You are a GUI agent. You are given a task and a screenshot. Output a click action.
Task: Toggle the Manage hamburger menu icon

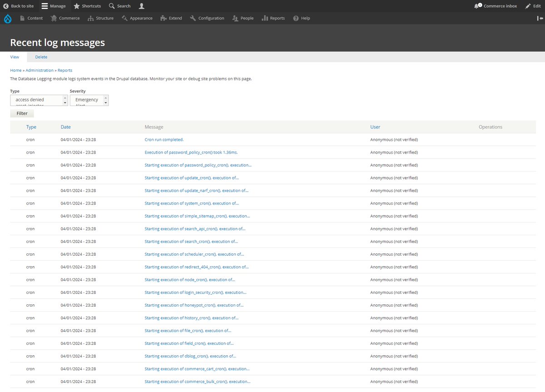(45, 6)
